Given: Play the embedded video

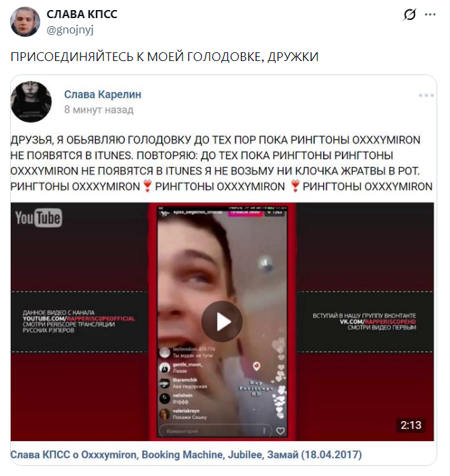Looking at the screenshot, I should [222, 322].
